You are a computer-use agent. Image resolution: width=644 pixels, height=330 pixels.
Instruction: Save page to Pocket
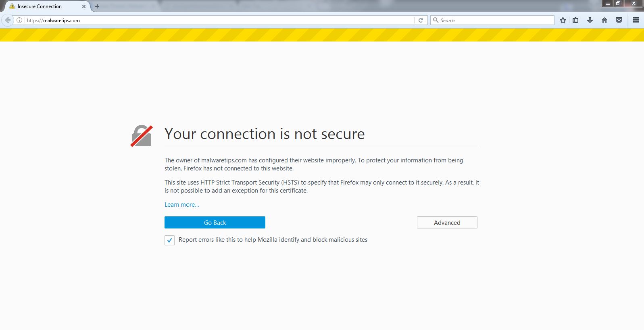tap(619, 20)
